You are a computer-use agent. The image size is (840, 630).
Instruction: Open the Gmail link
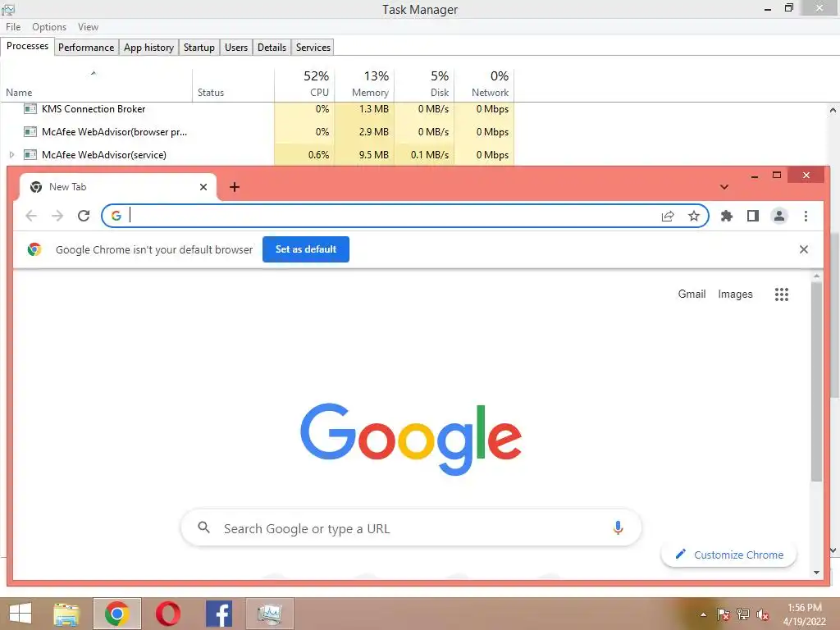coord(692,294)
